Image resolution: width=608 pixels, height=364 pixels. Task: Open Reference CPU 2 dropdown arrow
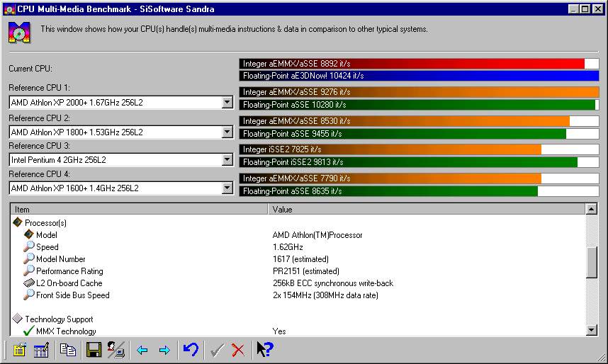pos(227,132)
